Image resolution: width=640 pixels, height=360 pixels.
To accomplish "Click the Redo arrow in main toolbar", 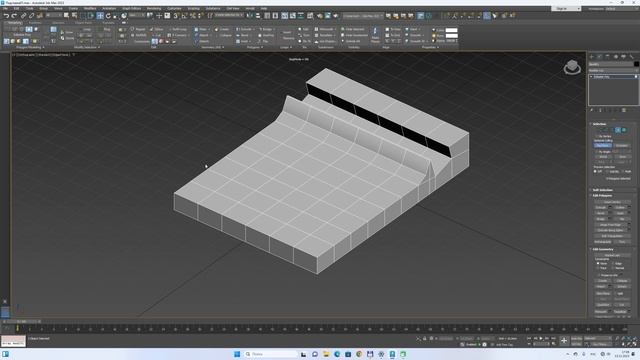I will [14, 16].
